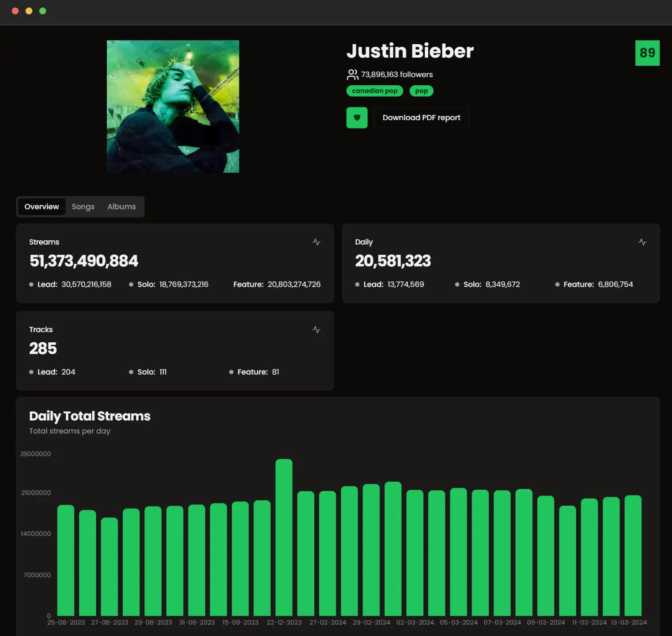This screenshot has height=636, width=672.
Task: Click the 7000000 y-axis label
Action: click(37, 575)
